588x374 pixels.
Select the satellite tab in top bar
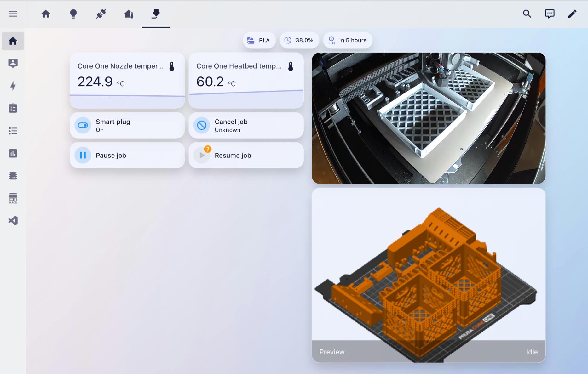pyautogui.click(x=101, y=14)
